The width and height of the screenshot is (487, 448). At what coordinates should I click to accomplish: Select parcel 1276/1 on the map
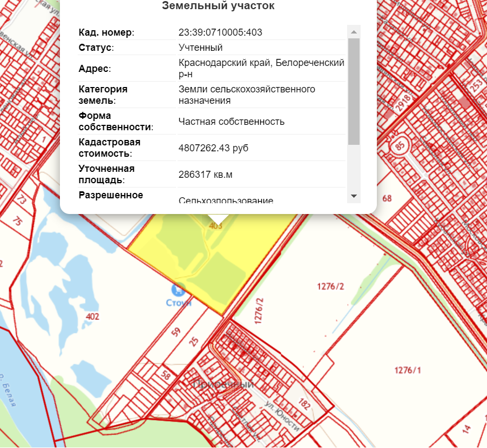408,370
